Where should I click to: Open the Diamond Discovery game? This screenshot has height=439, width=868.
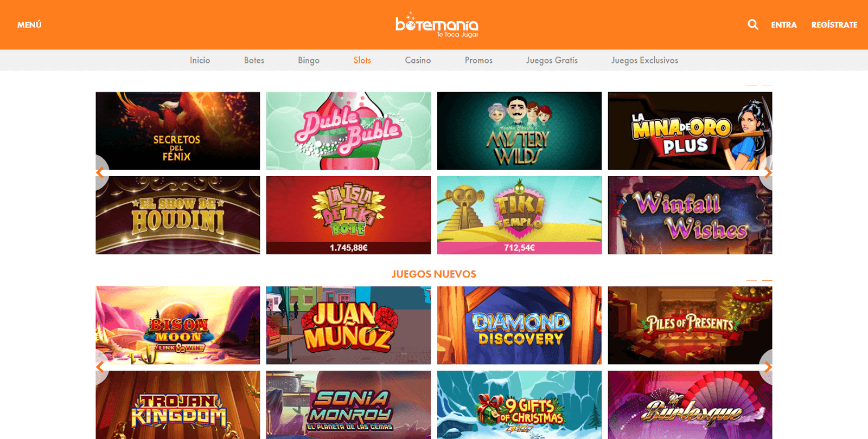pos(519,325)
